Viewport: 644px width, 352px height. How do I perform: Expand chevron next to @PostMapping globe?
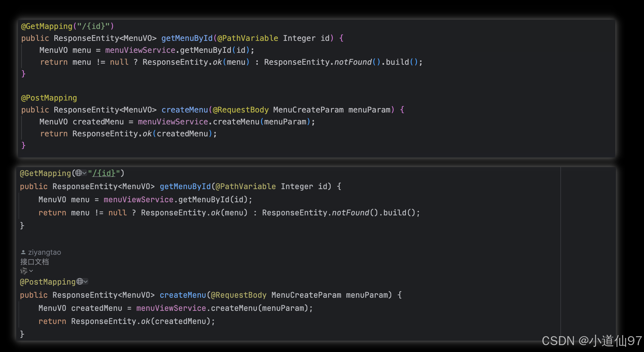click(x=86, y=281)
